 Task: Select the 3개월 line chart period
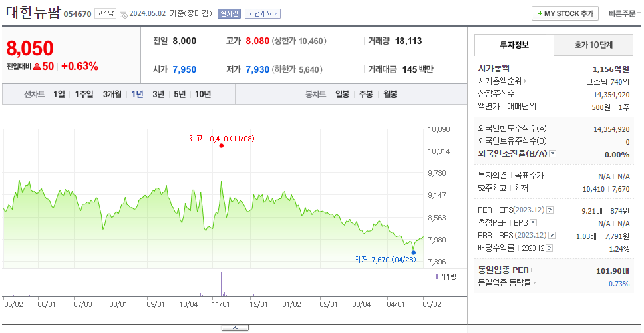pyautogui.click(x=112, y=94)
